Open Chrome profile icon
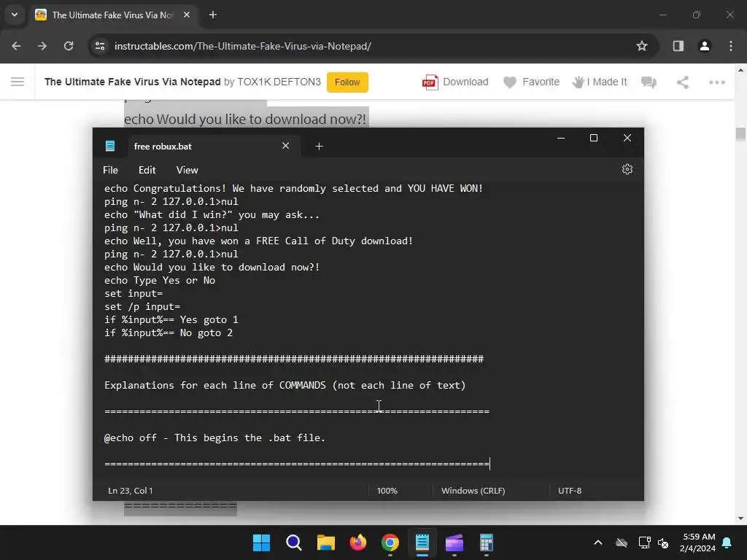The width and height of the screenshot is (747, 560). click(705, 46)
